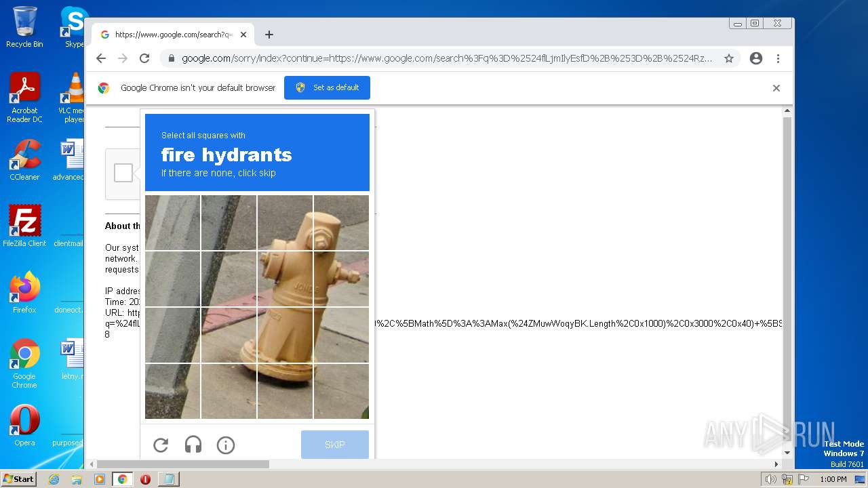Get an audio challenge via headphones icon
This screenshot has height=488, width=868.
(x=193, y=445)
